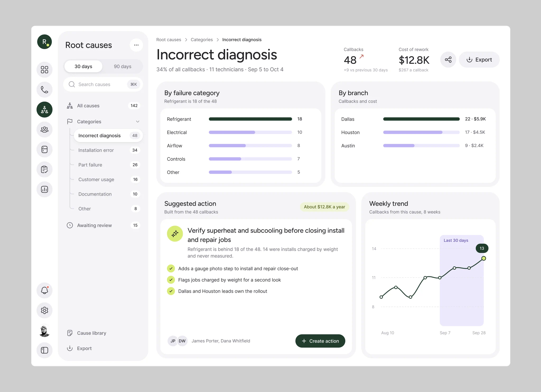Click the JP assignee avatar

[x=173, y=341]
